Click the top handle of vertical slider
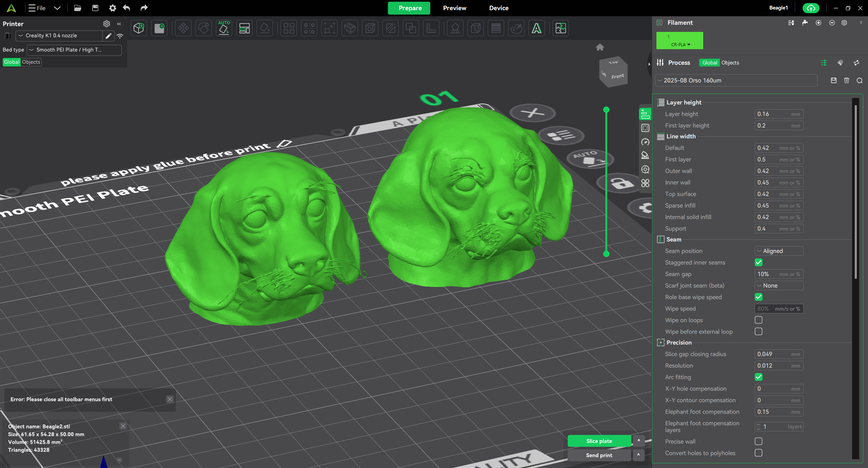The width and height of the screenshot is (868, 468). click(607, 110)
